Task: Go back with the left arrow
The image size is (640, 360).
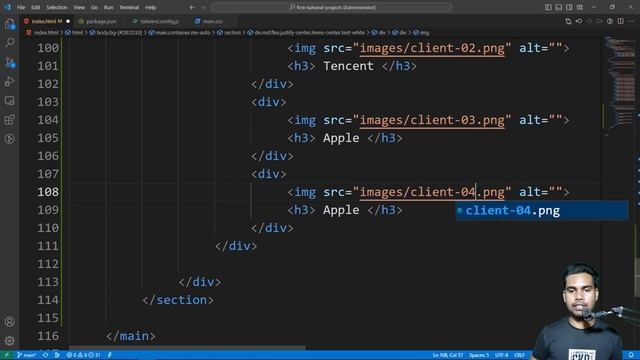Action: coord(192,7)
